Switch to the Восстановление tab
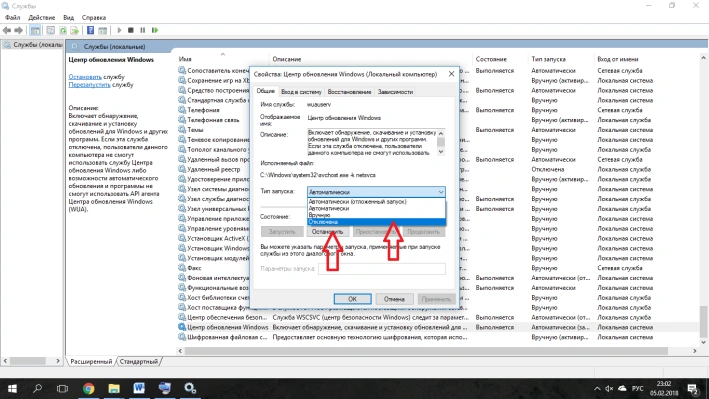The width and height of the screenshot is (709, 399). point(349,92)
